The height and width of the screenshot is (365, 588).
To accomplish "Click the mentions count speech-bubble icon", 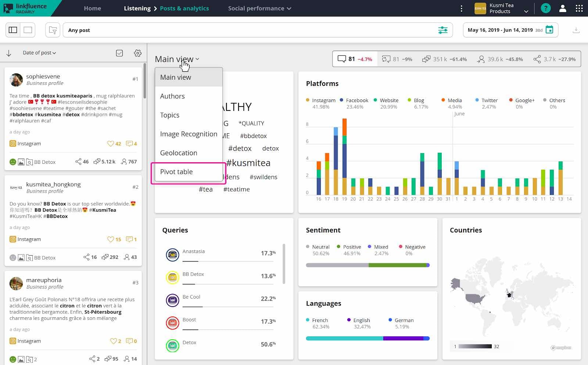I will point(342,58).
